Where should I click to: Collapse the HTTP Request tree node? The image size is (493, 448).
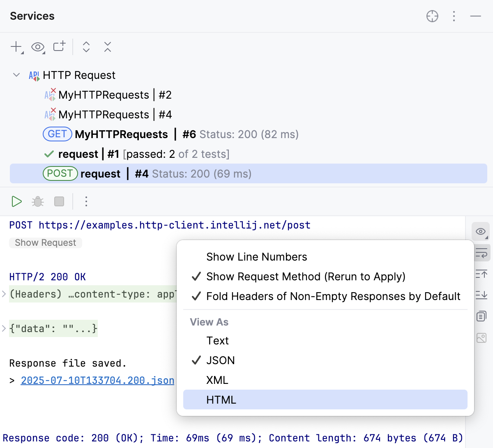(x=16, y=75)
